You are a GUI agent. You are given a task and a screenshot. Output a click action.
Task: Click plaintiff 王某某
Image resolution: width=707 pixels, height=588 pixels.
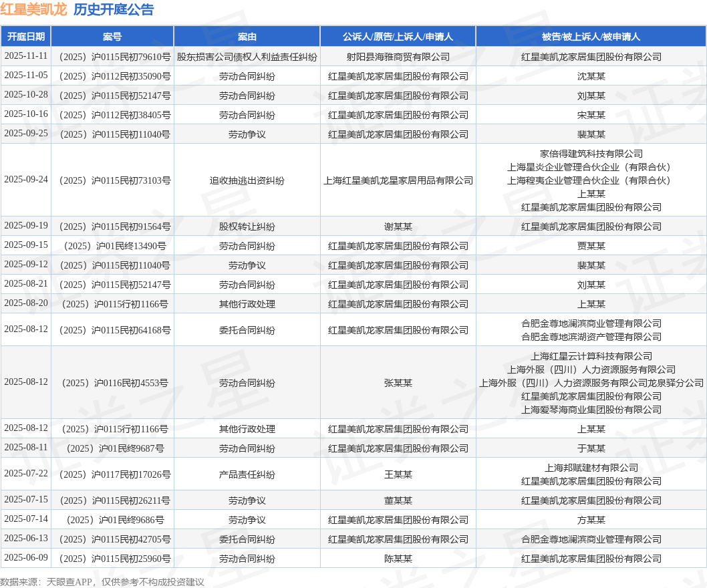(x=398, y=474)
